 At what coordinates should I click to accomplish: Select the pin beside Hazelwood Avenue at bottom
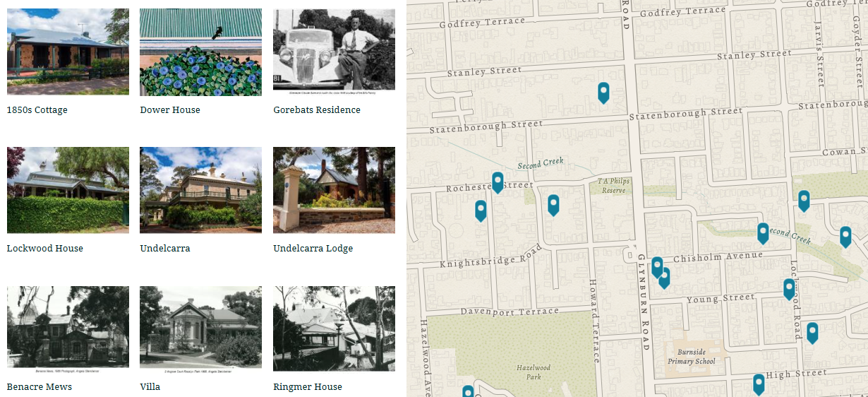(468, 391)
